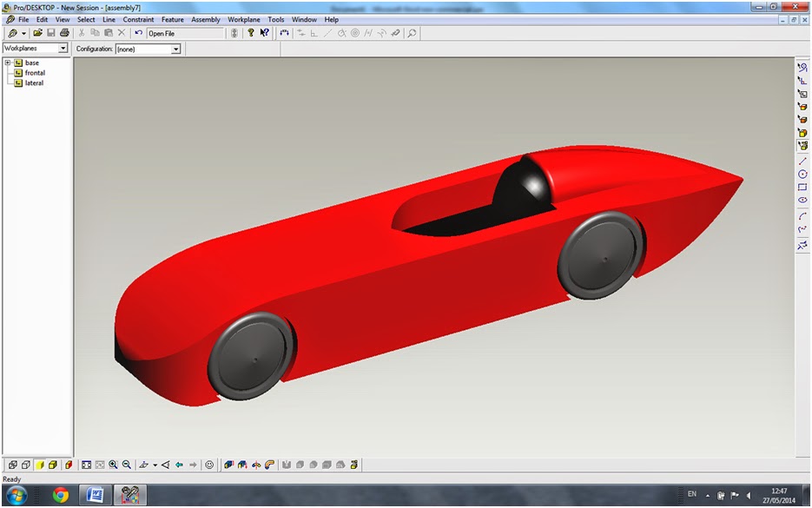Screen dimensions: 812x508
Task: Zoom out with the magnifier minus icon
Action: pyautogui.click(x=127, y=464)
